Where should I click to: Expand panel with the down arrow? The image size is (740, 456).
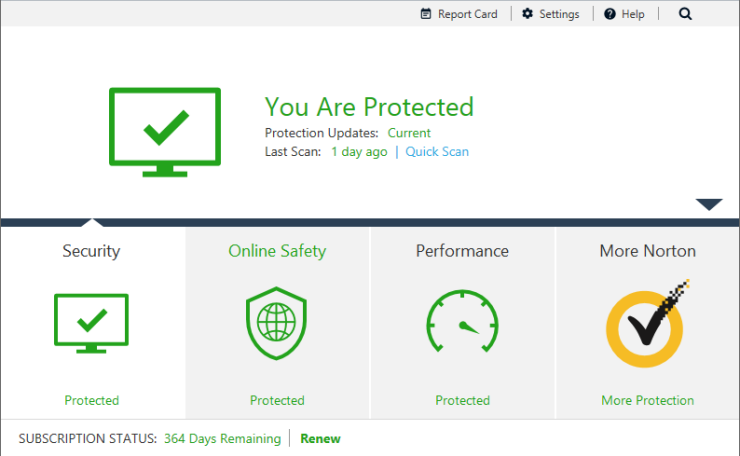tap(709, 205)
